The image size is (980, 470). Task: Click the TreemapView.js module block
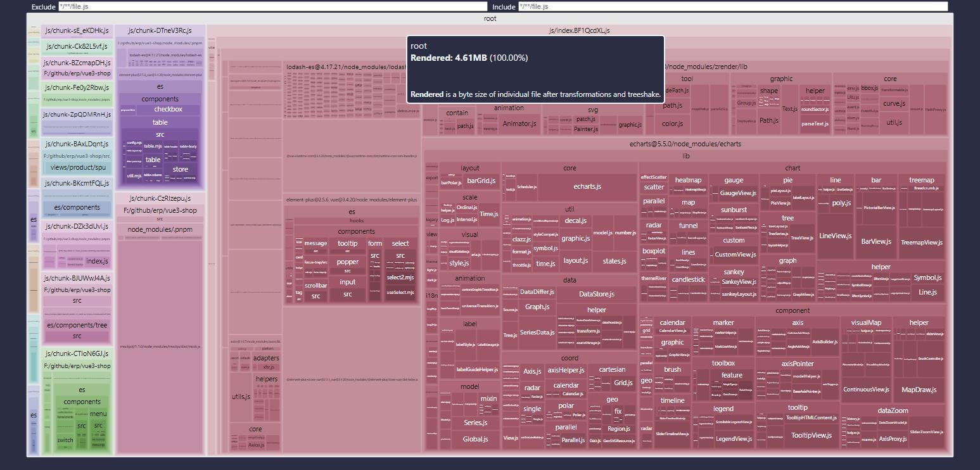pyautogui.click(x=922, y=243)
